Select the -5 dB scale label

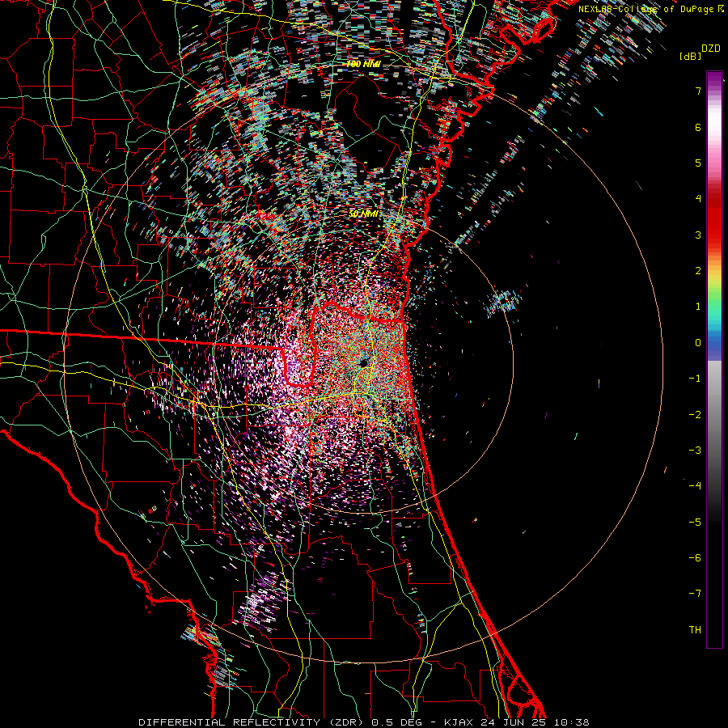click(695, 523)
